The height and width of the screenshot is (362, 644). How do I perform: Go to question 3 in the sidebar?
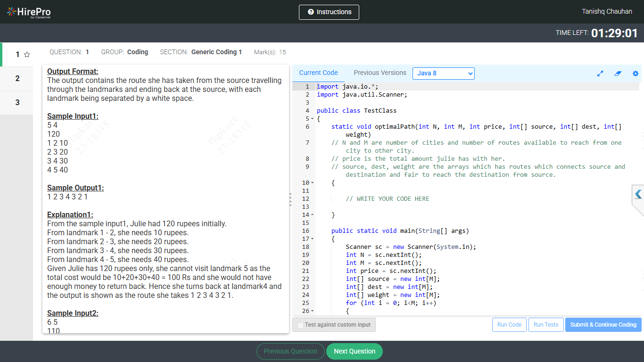coord(17,102)
